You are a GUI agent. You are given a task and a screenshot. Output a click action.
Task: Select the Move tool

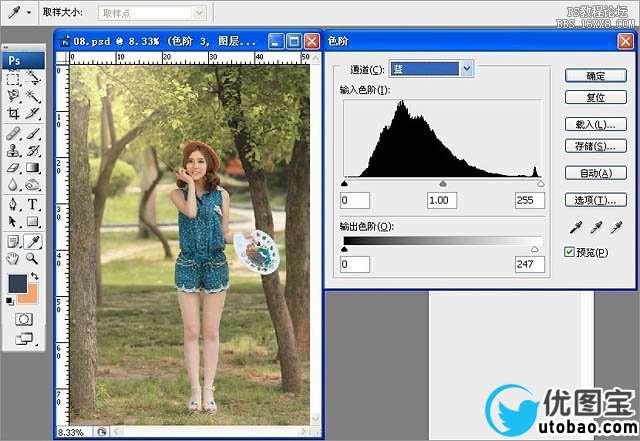[33, 78]
